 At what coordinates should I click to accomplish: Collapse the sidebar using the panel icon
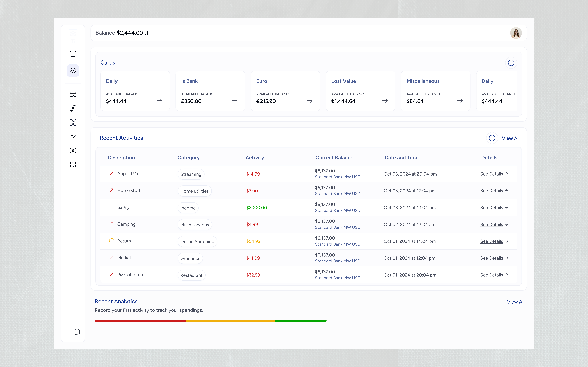coord(73,54)
